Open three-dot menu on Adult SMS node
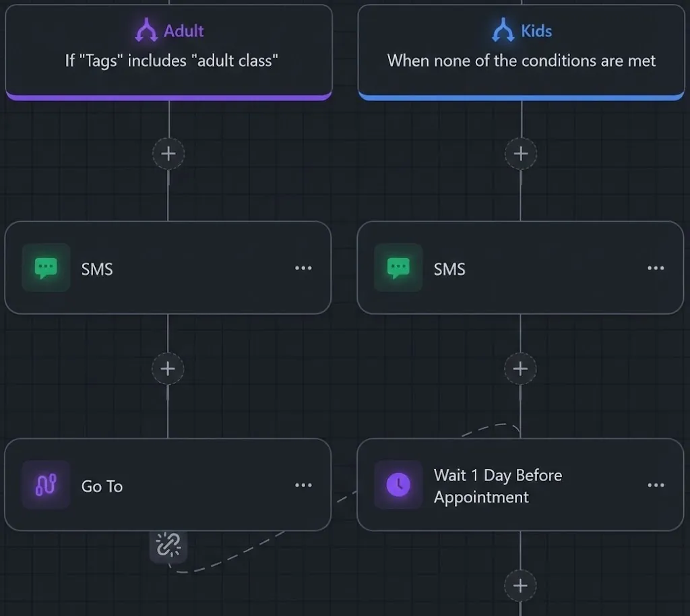Screen dimensions: 690x616 (303, 268)
